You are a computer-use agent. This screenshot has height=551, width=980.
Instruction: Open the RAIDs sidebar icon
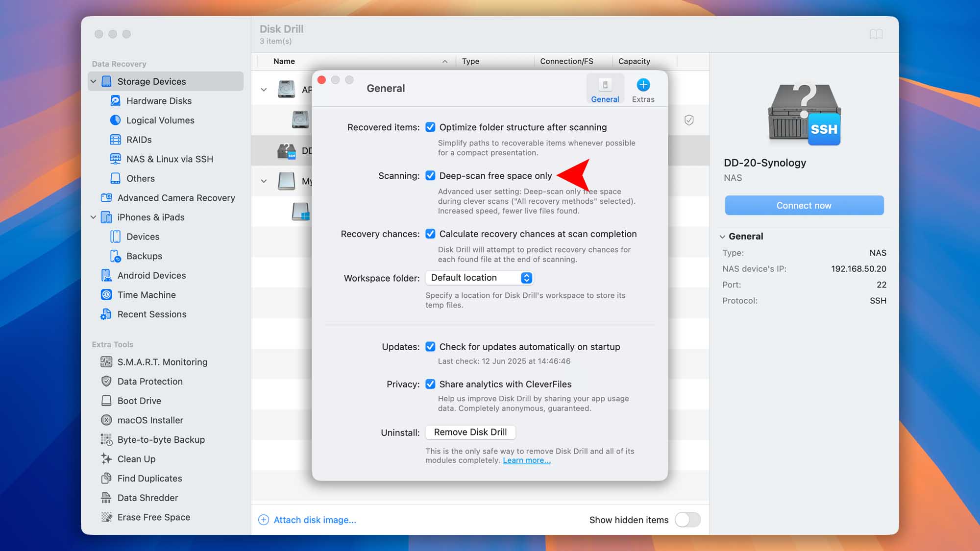pos(115,140)
